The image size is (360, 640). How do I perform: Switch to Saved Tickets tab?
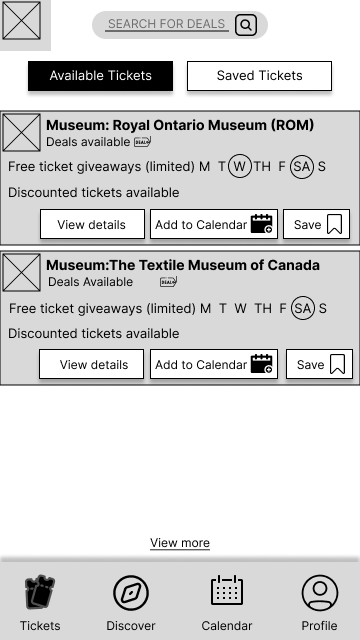tap(259, 76)
